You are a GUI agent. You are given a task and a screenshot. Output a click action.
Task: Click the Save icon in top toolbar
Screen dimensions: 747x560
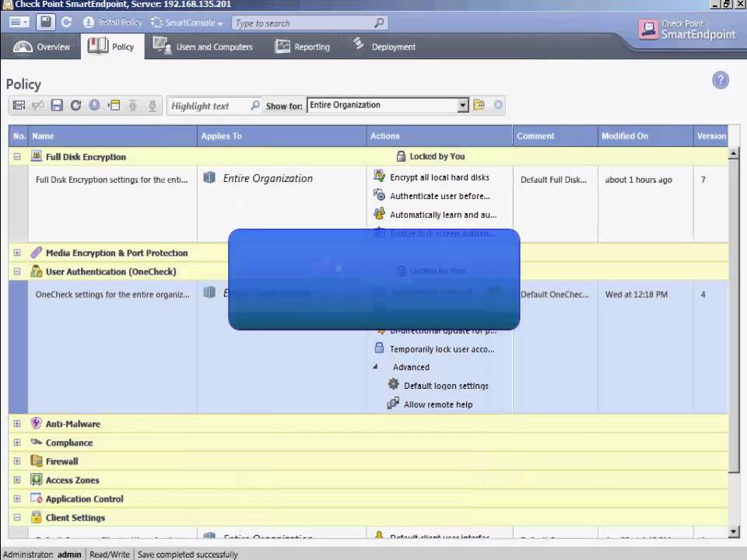(45, 23)
